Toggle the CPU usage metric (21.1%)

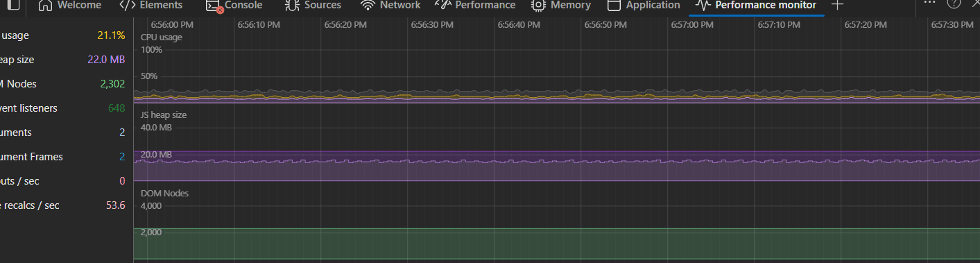point(63,35)
